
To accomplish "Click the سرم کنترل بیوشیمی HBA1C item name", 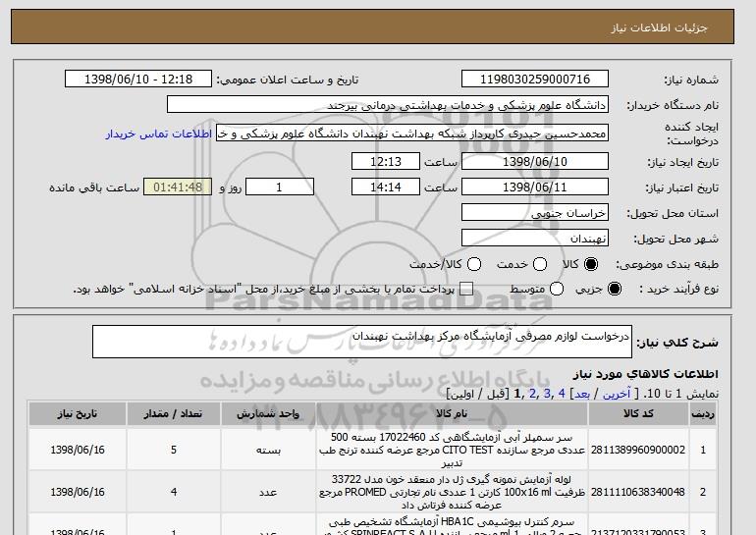I will coord(452,527).
